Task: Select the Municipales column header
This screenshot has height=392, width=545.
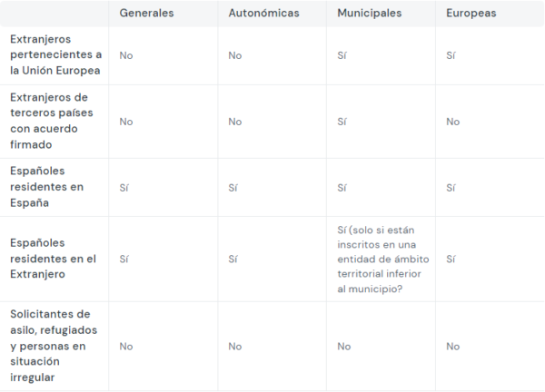Action: pos(371,14)
